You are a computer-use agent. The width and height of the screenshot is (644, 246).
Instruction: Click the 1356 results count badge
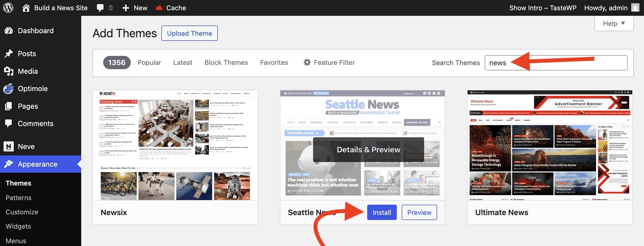tap(117, 62)
